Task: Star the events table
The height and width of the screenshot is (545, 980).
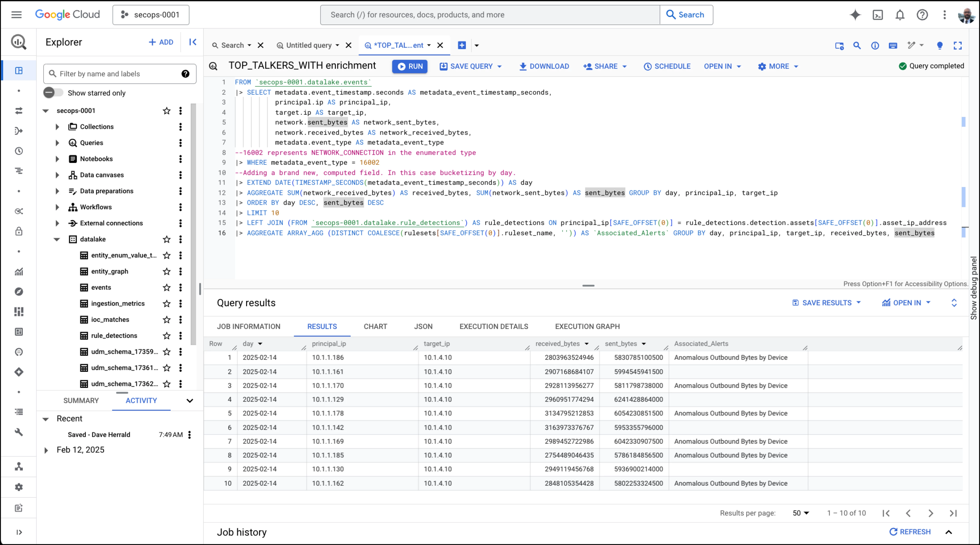Action: tap(167, 287)
